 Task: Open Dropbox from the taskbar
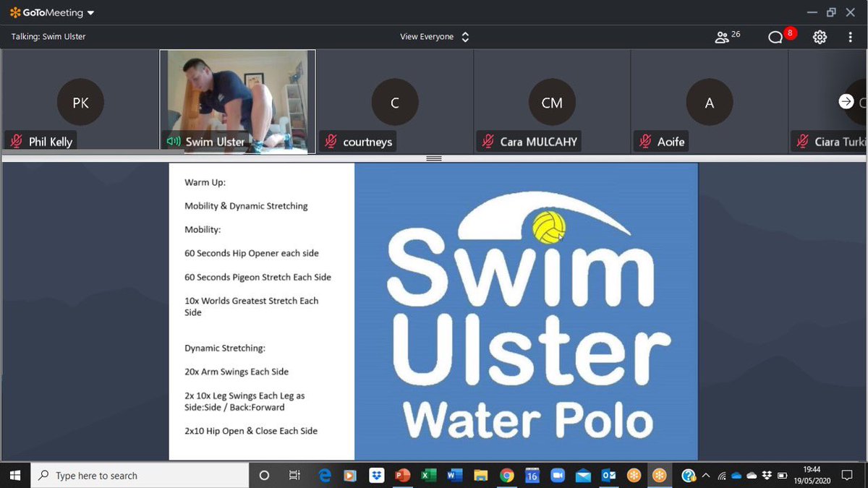click(x=377, y=475)
